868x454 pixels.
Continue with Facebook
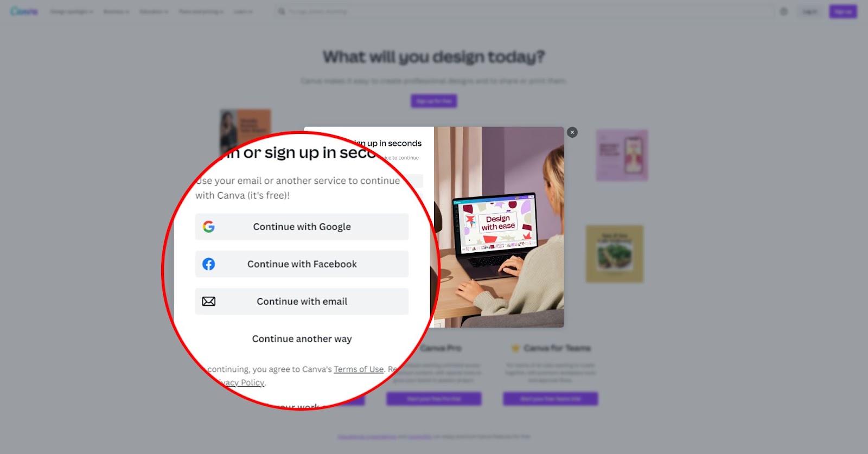(x=302, y=264)
